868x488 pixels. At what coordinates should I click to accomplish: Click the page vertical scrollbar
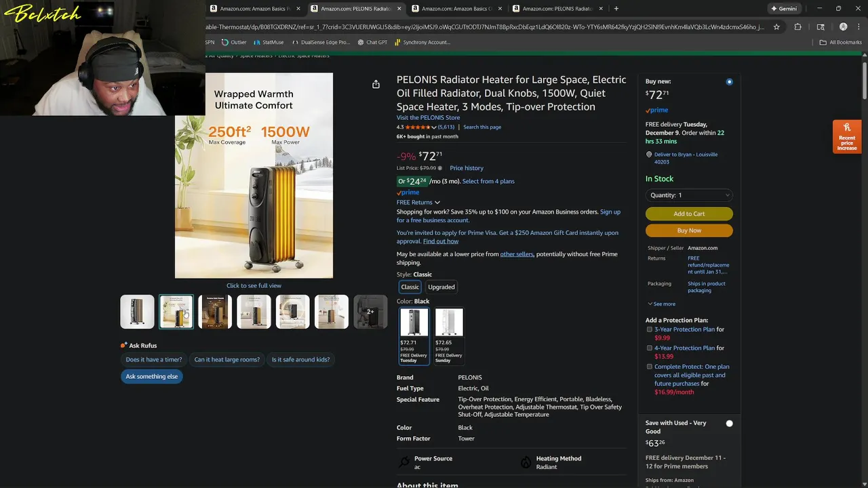(865, 81)
